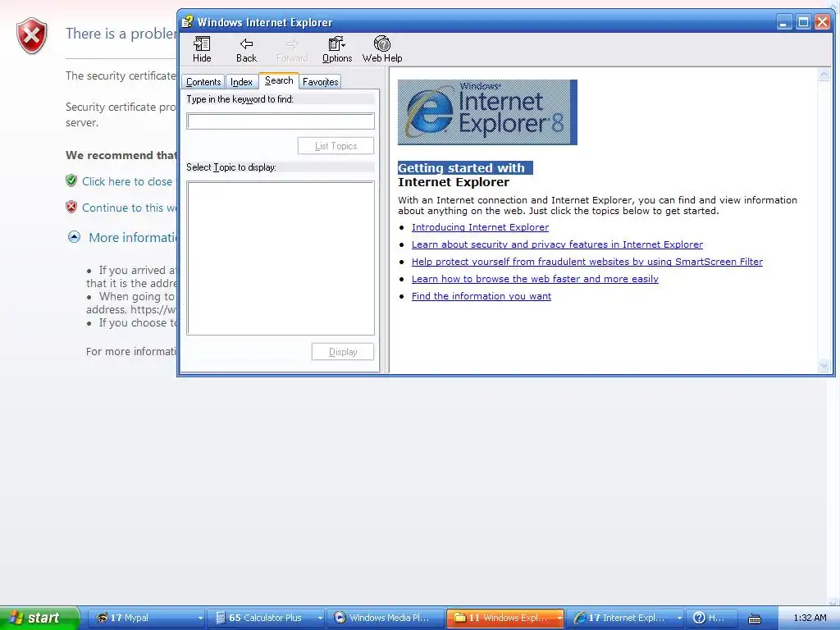Click the red shield Continue to this website link
This screenshot has width=840, height=630.
(129, 208)
